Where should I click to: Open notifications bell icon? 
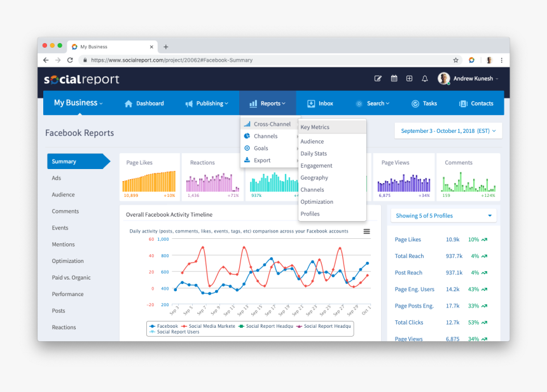[424, 79]
